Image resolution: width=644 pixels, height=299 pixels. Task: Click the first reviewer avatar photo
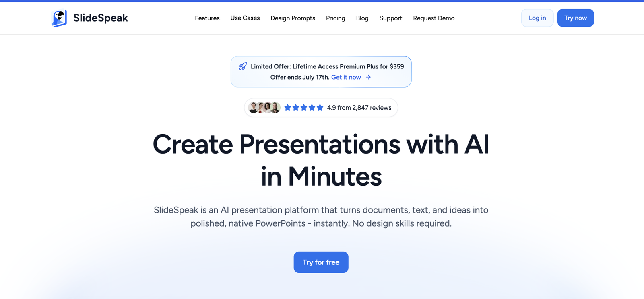point(253,107)
